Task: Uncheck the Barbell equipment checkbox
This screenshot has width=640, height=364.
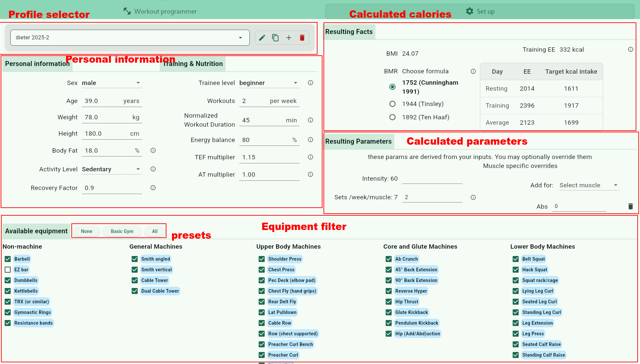Action: 7,259
